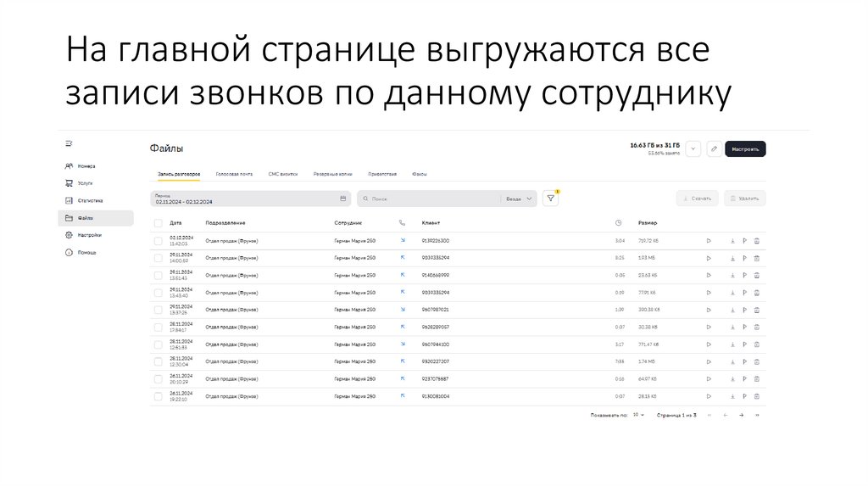Flag the recording for client 9130081004
Screen dimensions: 868x487
click(744, 397)
